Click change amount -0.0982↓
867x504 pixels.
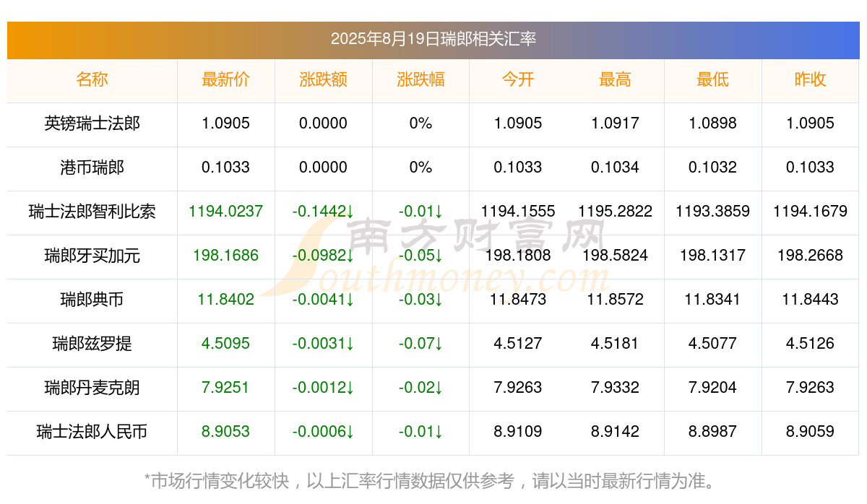323,256
